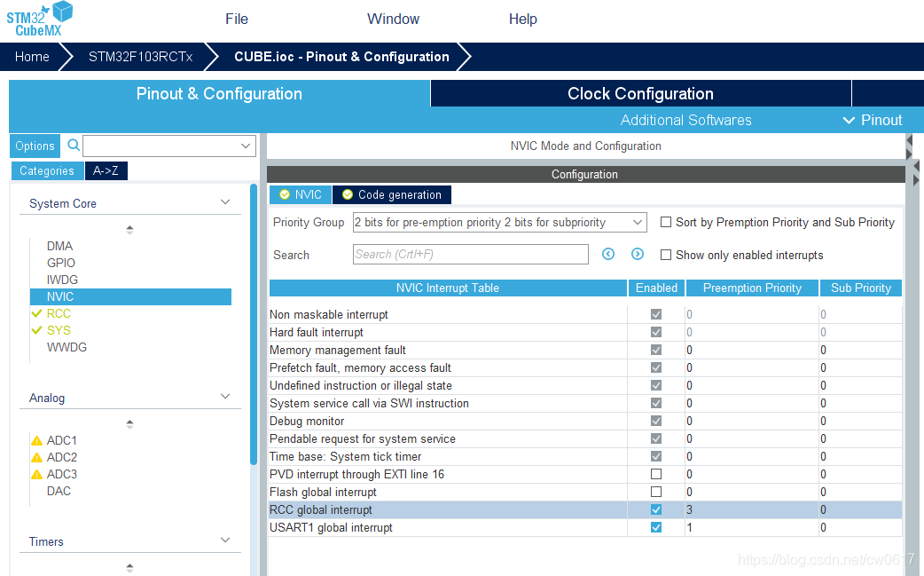Screen dimensions: 924x576
Task: Select DMA in System Core
Action: coord(60,246)
